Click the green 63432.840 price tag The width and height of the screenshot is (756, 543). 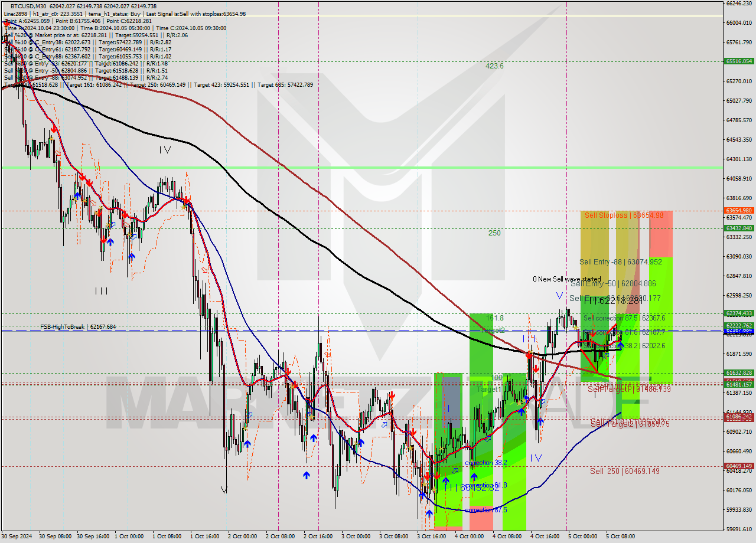[x=738, y=228]
